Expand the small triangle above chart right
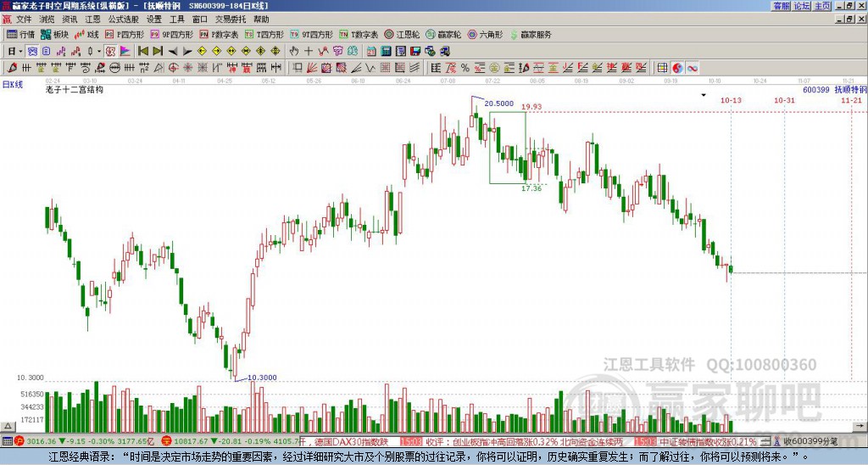Screen dimensions: 868x465 click(x=704, y=95)
